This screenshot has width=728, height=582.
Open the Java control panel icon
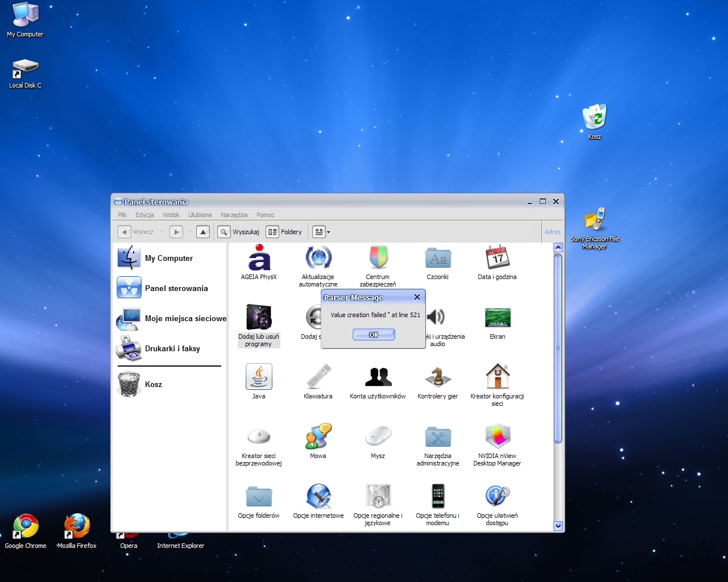click(259, 377)
